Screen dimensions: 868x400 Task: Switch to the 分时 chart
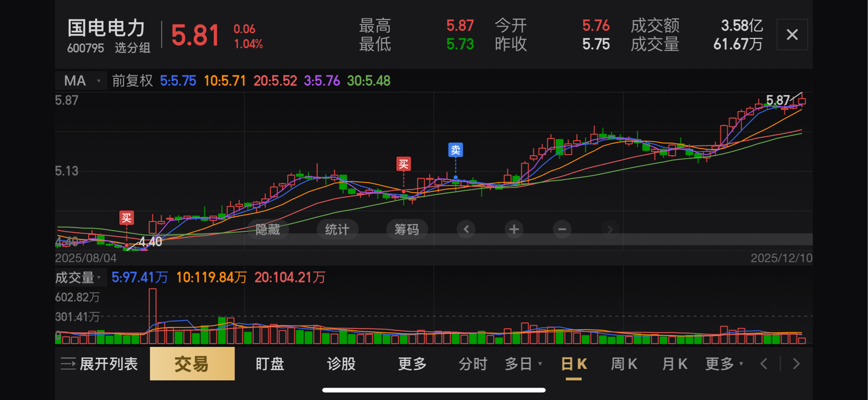point(473,364)
